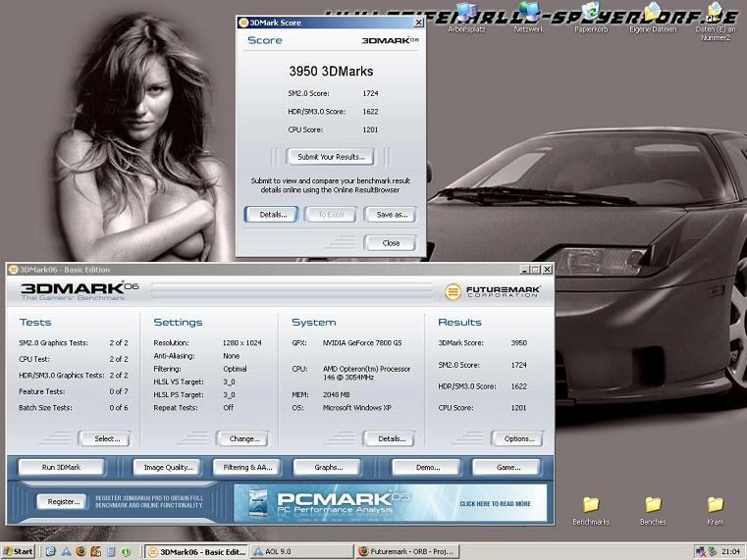Click the 2048 MB memory value
The height and width of the screenshot is (560, 747).
pyautogui.click(x=337, y=395)
